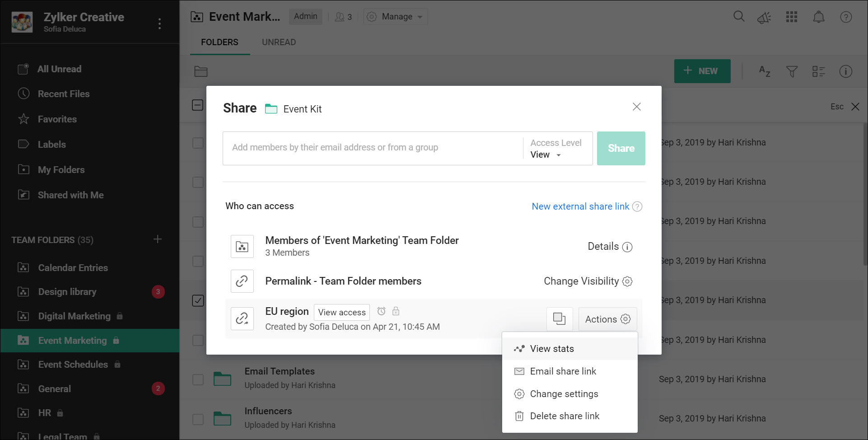Screen dimensions: 868x440
Task: Open the Actions dropdown for EU region
Action: coord(607,319)
